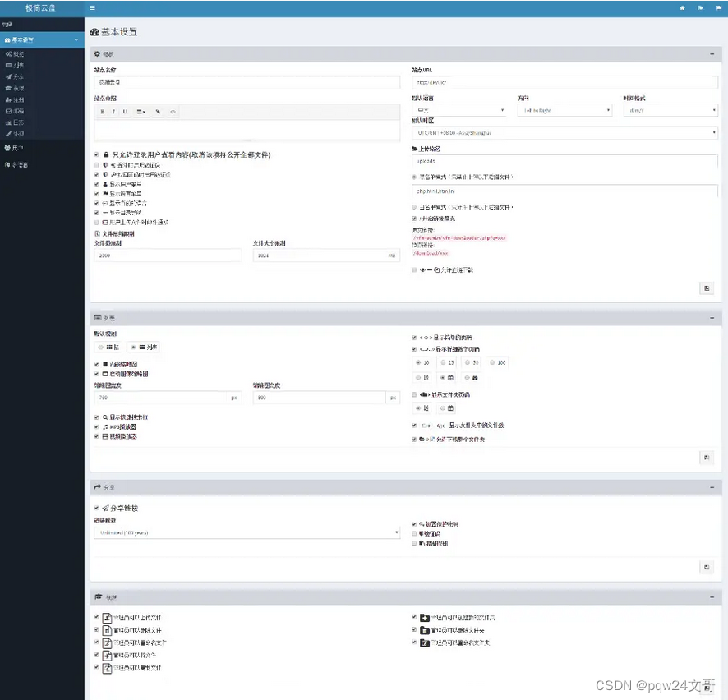
Task: Uncheck 只允许登录用户查看内容 checkbox
Action: pos(97,154)
